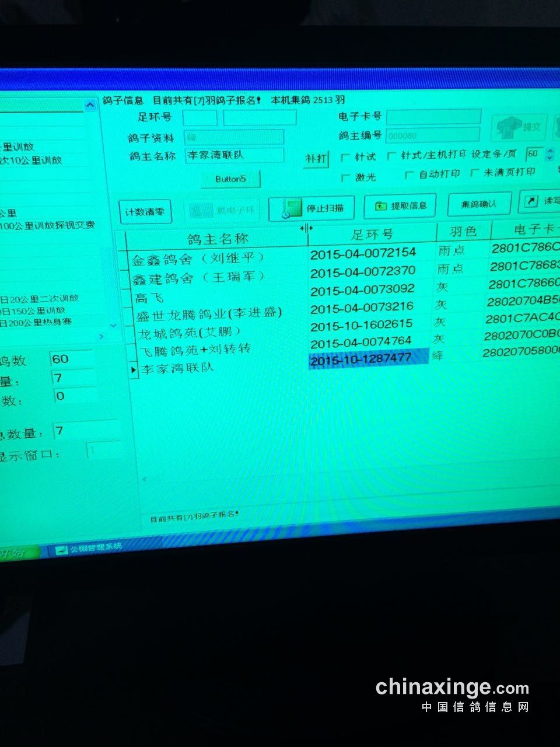Enable the 针试 checkbox
Viewport: 560px width, 747px height.
tap(345, 158)
